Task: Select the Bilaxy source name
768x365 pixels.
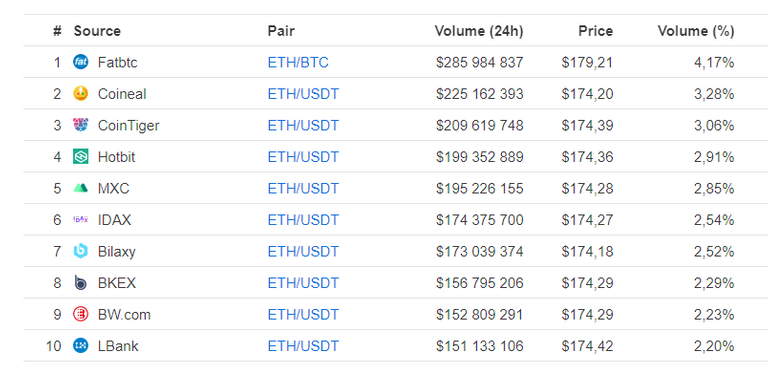Action: 117,252
